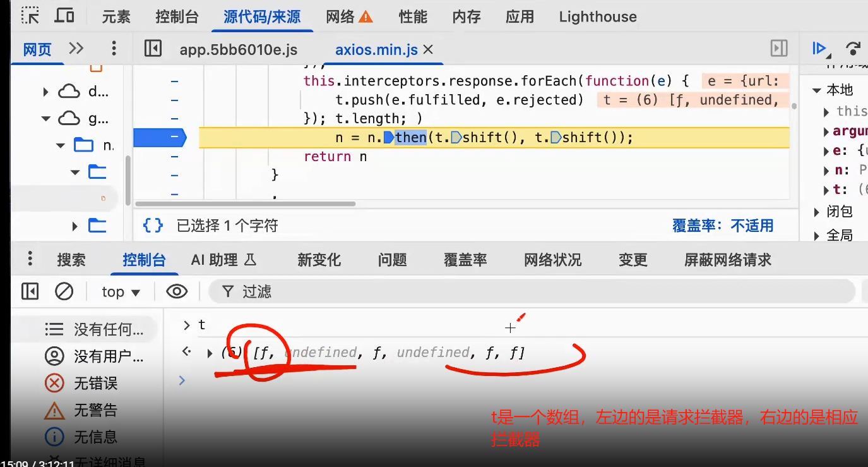Viewport: 868px width, 467px height.
Task: Open the Lighthouse tab
Action: [x=598, y=16]
